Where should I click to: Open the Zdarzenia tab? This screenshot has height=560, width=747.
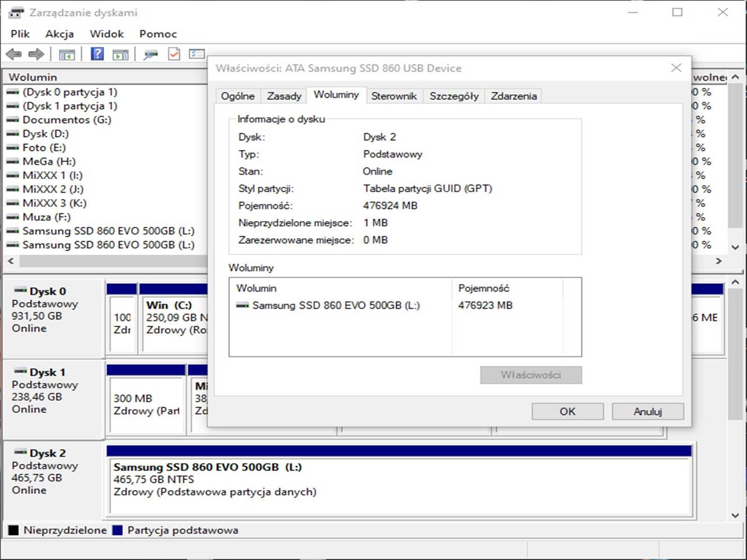pos(514,96)
